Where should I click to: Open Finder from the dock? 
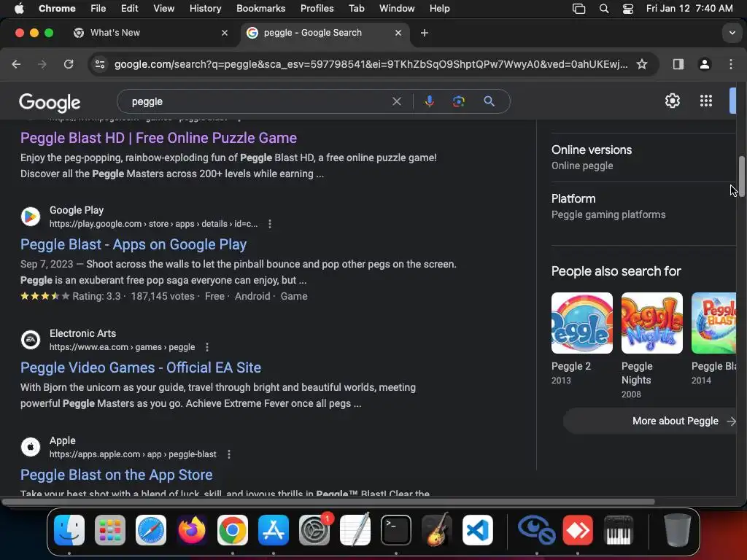tap(69, 530)
